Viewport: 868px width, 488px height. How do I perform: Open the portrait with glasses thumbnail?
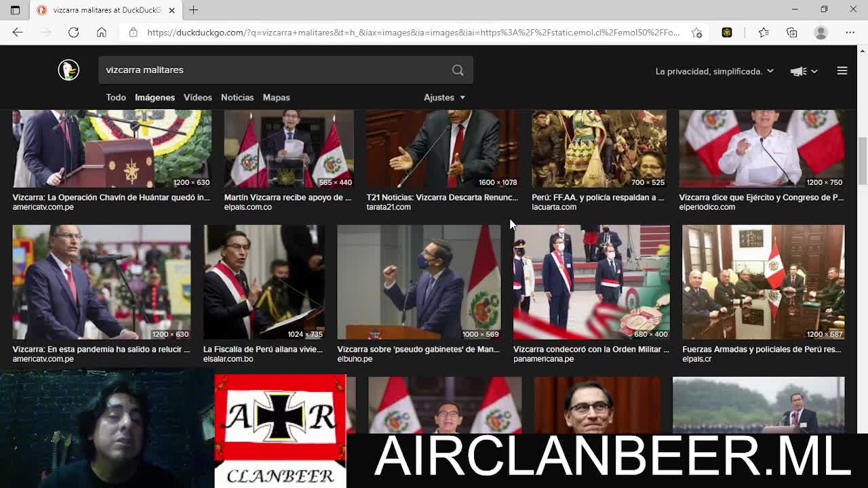click(x=597, y=405)
